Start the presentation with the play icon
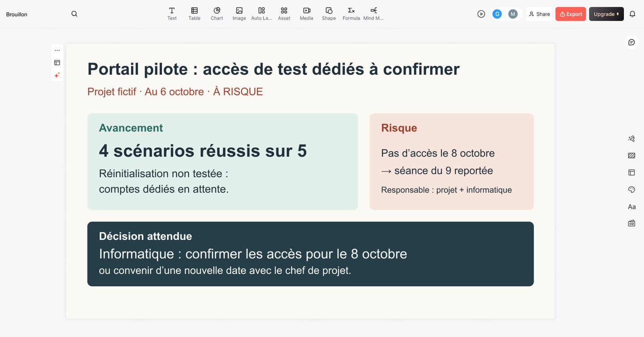Image resolution: width=644 pixels, height=337 pixels. coord(481,14)
